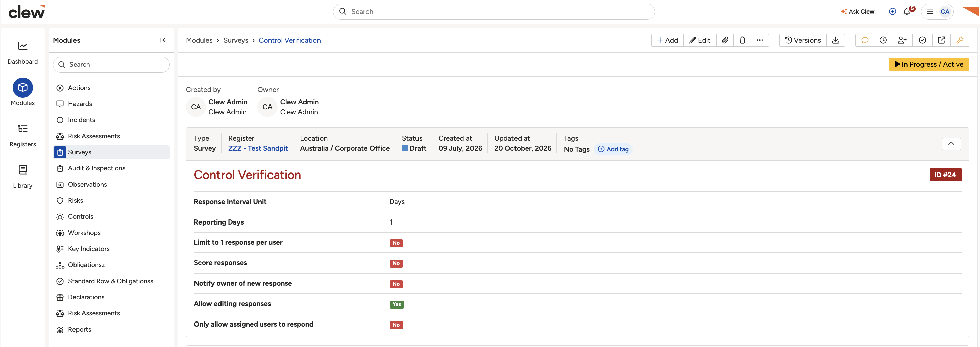Click the delete trash icon
This screenshot has width=980, height=347.
pos(742,40)
